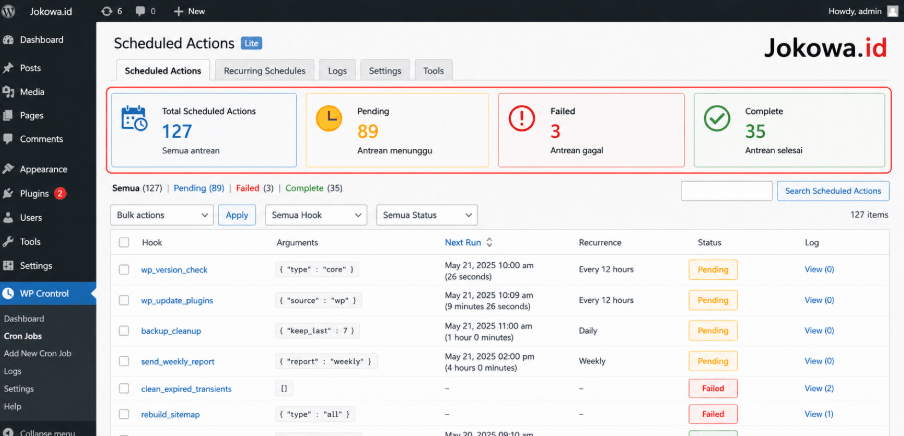
Task: Filter by Failed (3) link
Action: coord(255,188)
